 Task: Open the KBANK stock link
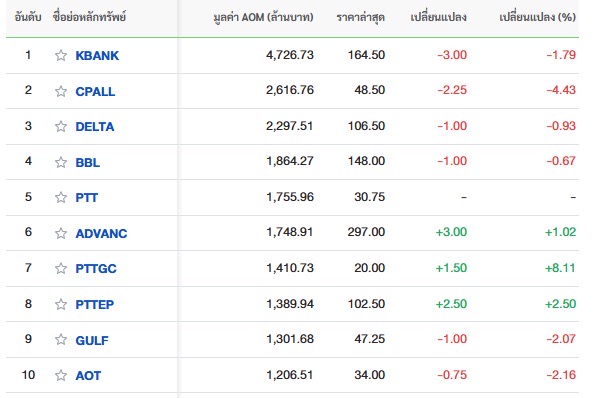97,55
